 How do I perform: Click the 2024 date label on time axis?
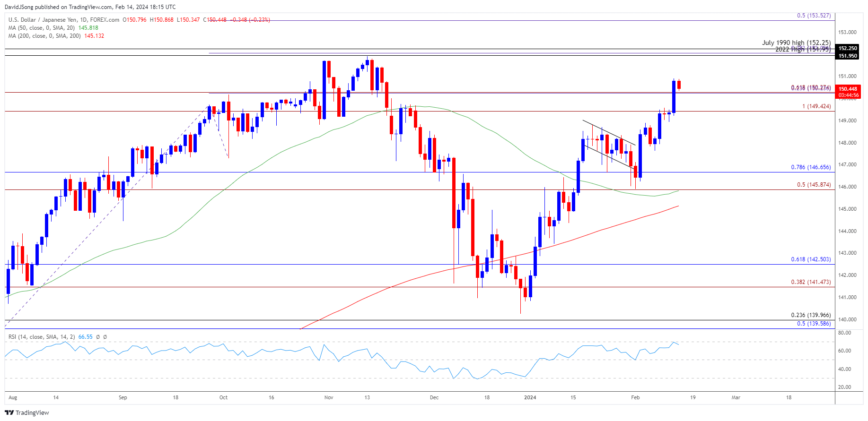point(530,397)
